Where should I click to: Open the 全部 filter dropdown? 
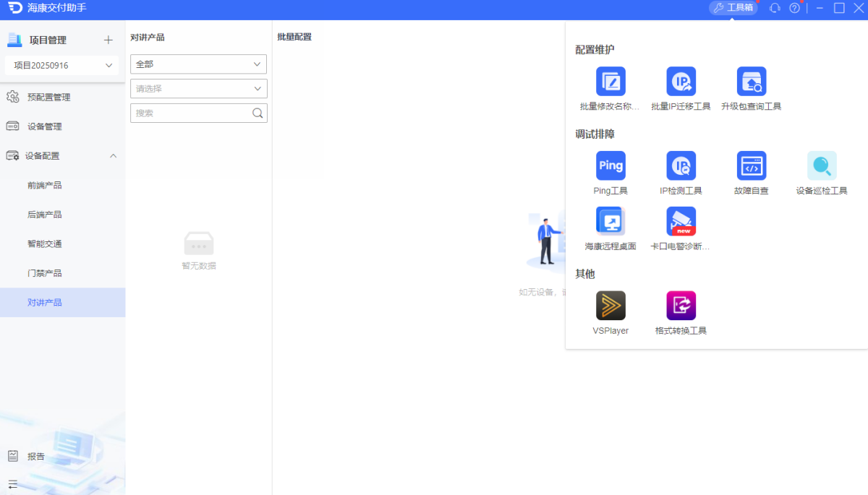pos(198,64)
